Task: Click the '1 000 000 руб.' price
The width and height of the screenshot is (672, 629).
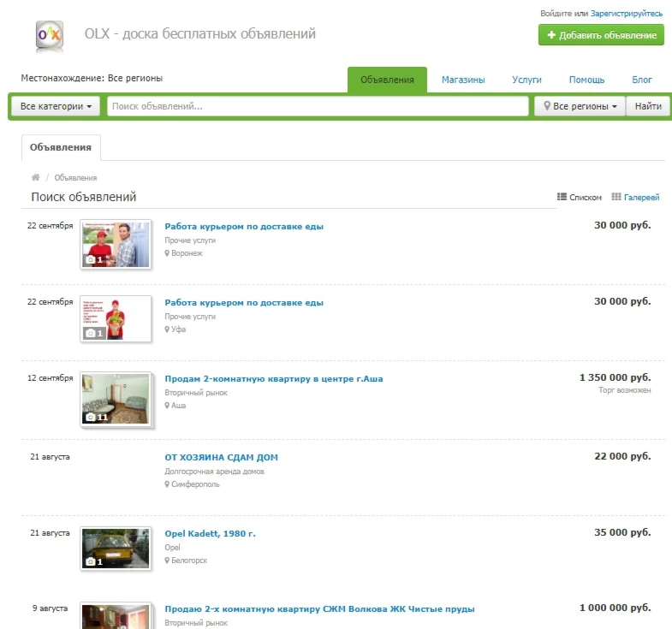Action: 615,608
